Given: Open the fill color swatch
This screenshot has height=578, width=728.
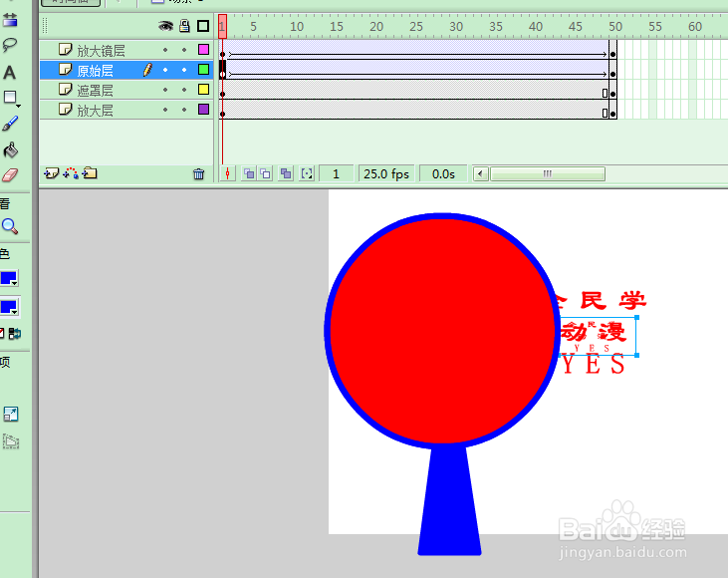Looking at the screenshot, I should tap(9, 307).
